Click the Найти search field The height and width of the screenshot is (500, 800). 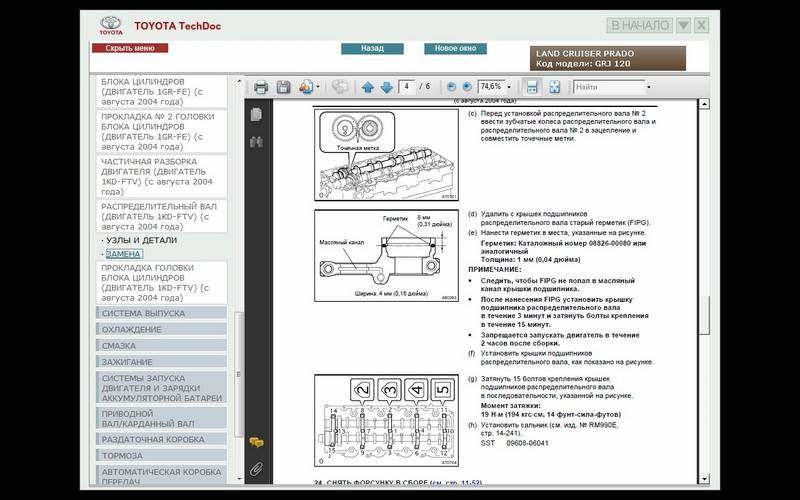(609, 87)
